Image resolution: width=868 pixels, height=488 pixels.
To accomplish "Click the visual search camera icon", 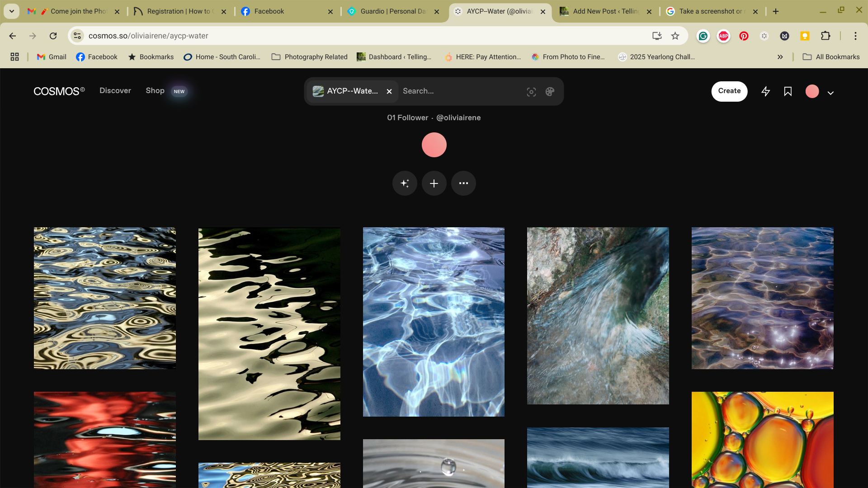I will [x=531, y=92].
